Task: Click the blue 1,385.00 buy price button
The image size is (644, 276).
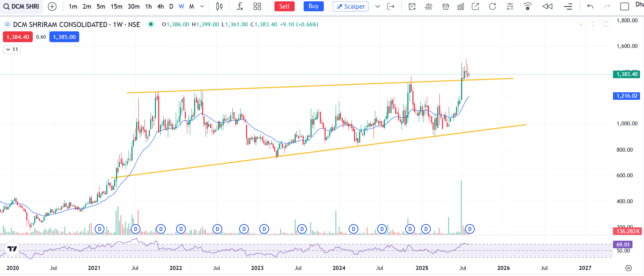Action: tap(64, 37)
